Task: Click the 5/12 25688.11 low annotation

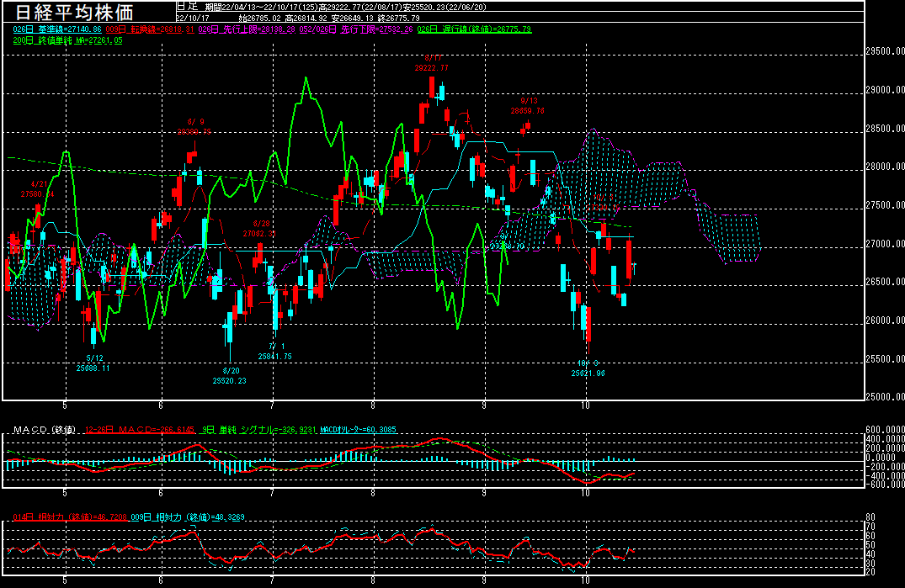Action: pyautogui.click(x=93, y=363)
